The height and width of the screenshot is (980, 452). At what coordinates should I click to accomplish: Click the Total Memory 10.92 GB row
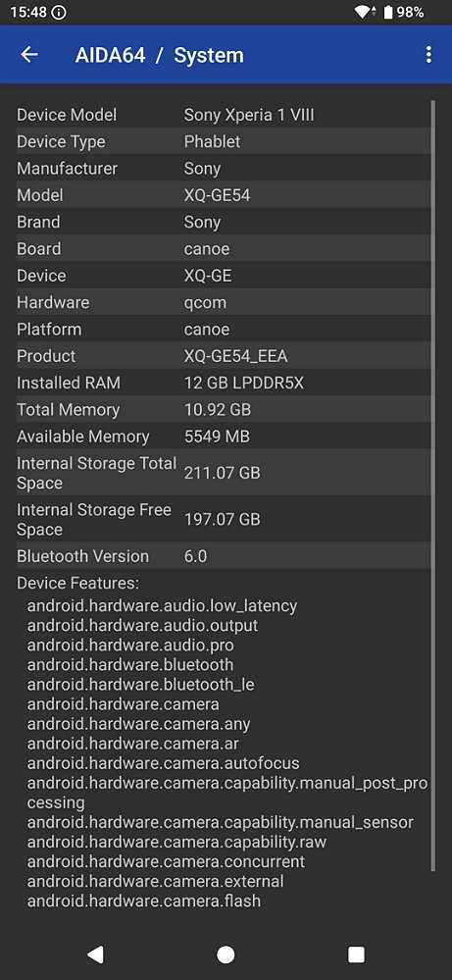click(224, 409)
